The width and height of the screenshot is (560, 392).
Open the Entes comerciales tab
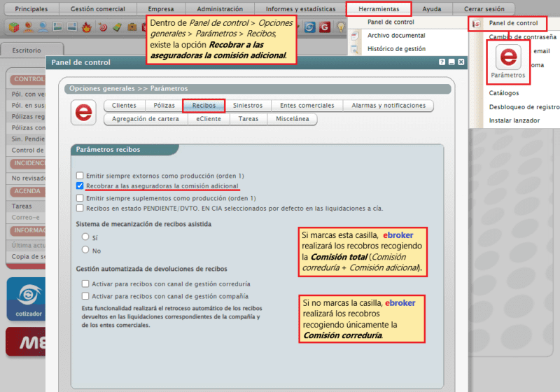(x=307, y=105)
